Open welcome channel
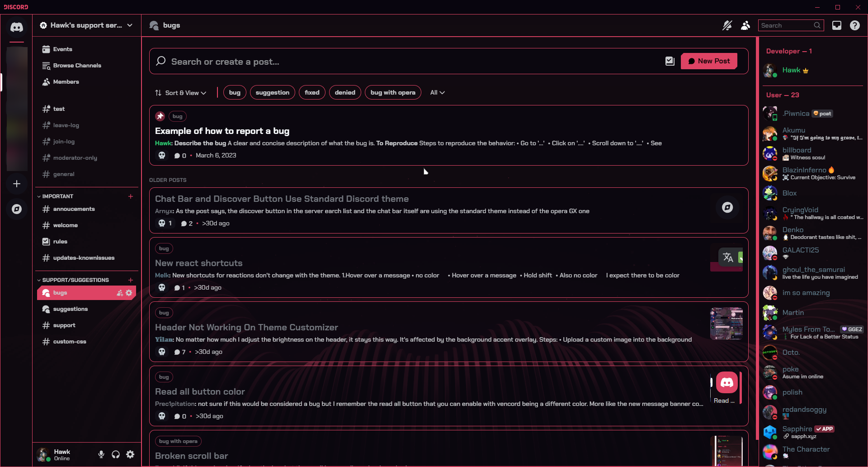Viewport: 868px width, 467px height. click(x=87, y=225)
